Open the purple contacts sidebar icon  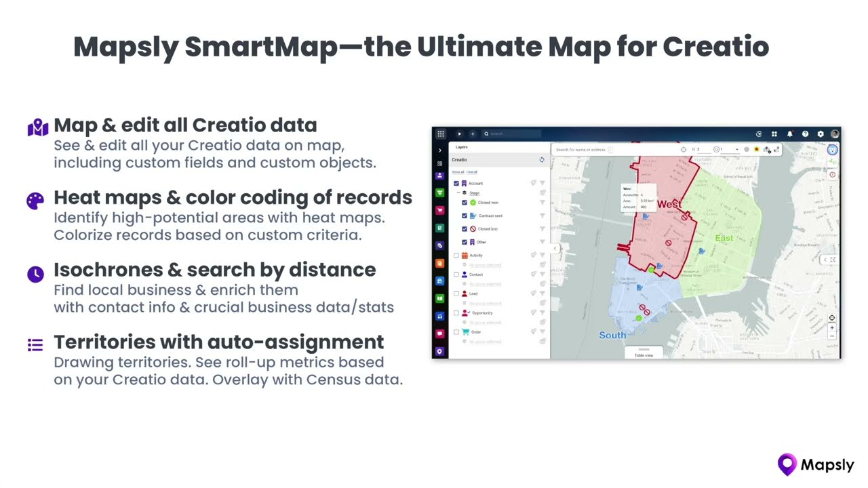coord(439,176)
